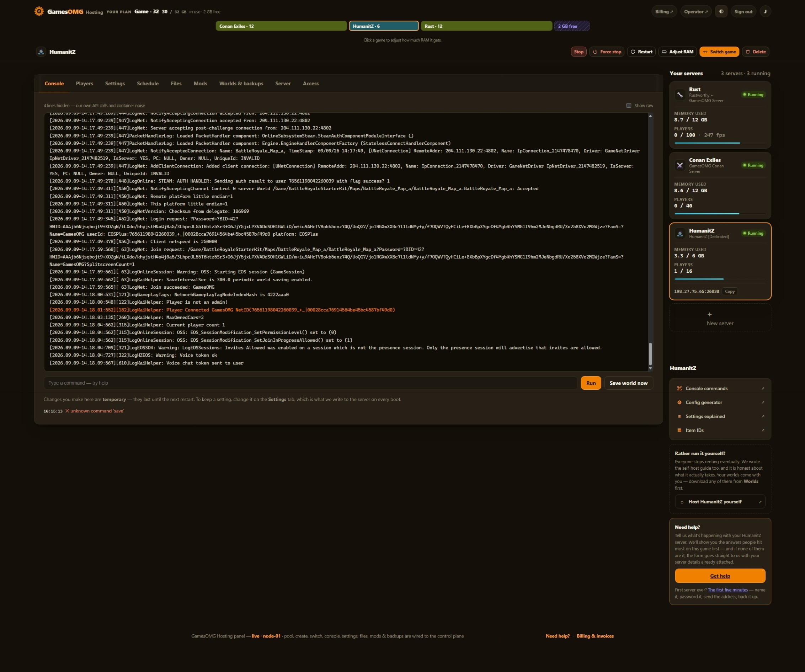
Task: Open the Players tab
Action: pyautogui.click(x=84, y=84)
